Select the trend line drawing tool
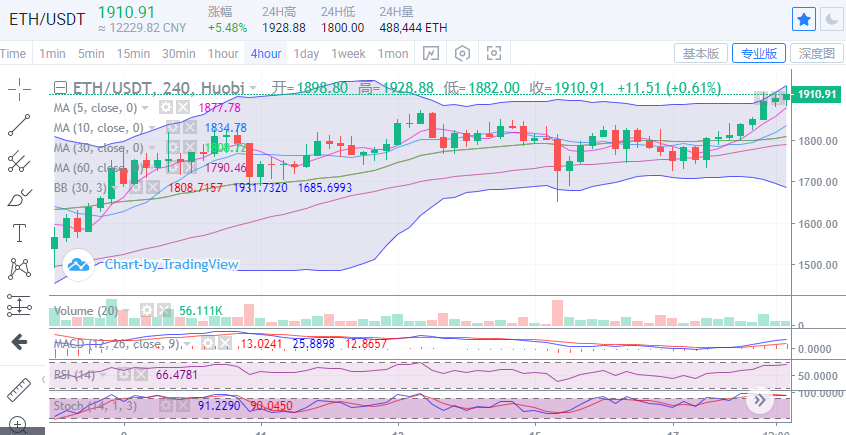 pos(19,125)
